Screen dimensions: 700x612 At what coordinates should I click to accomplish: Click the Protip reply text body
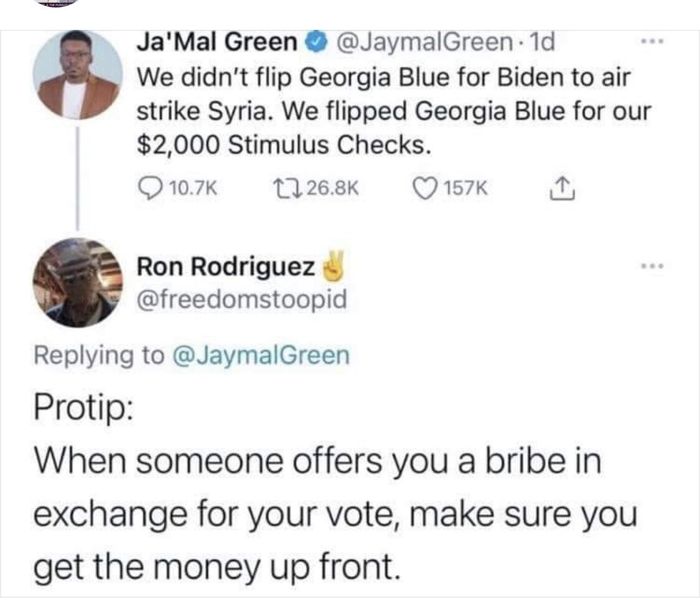click(335, 488)
